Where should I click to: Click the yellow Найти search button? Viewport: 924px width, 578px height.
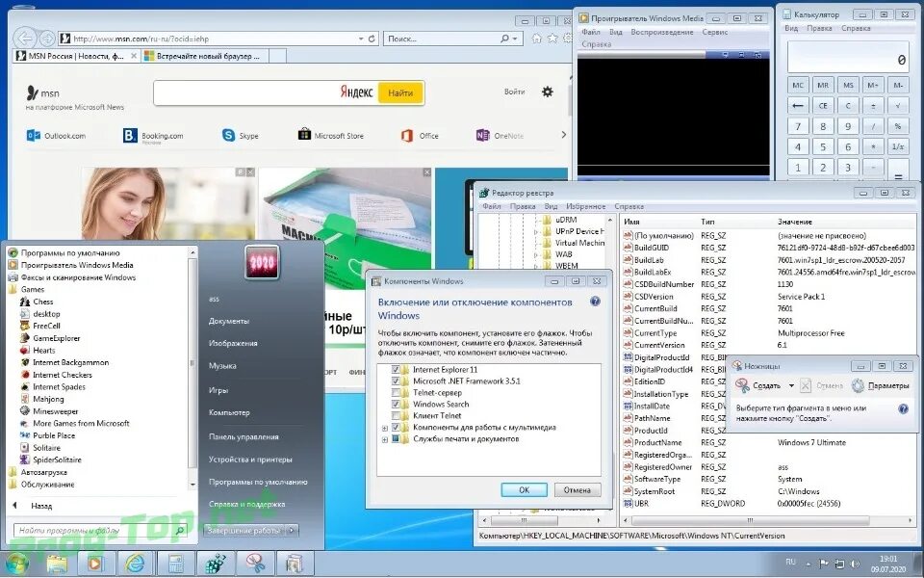[x=400, y=92]
